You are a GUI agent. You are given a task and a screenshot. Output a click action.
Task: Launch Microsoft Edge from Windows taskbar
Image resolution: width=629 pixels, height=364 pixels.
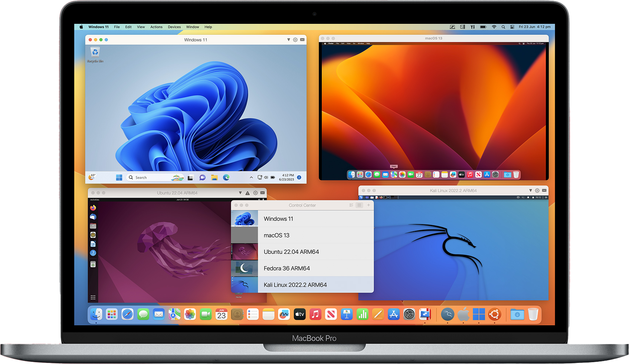point(226,178)
